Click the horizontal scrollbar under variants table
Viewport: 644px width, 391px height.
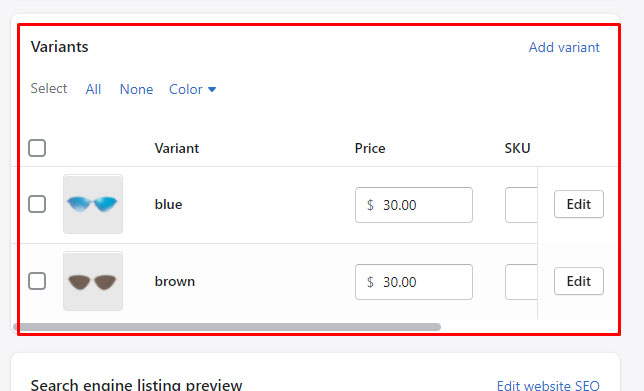227,327
